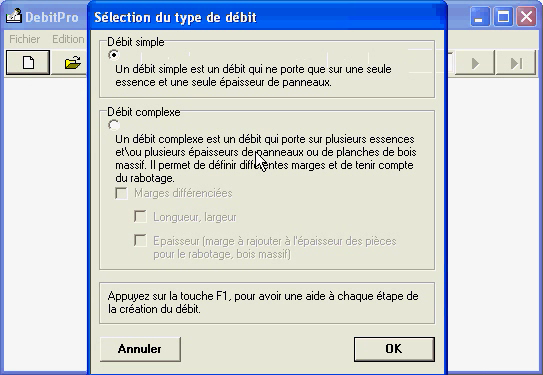Check the Epaisseur rabotage margin checkbox
543x375 pixels.
click(140, 241)
